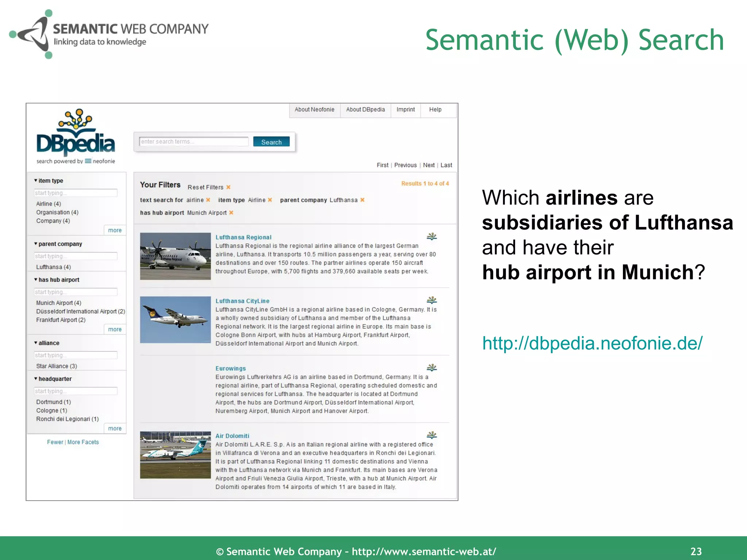Screen dimensions: 747x560
Task: Show more hub airport values
Action: tap(115, 329)
